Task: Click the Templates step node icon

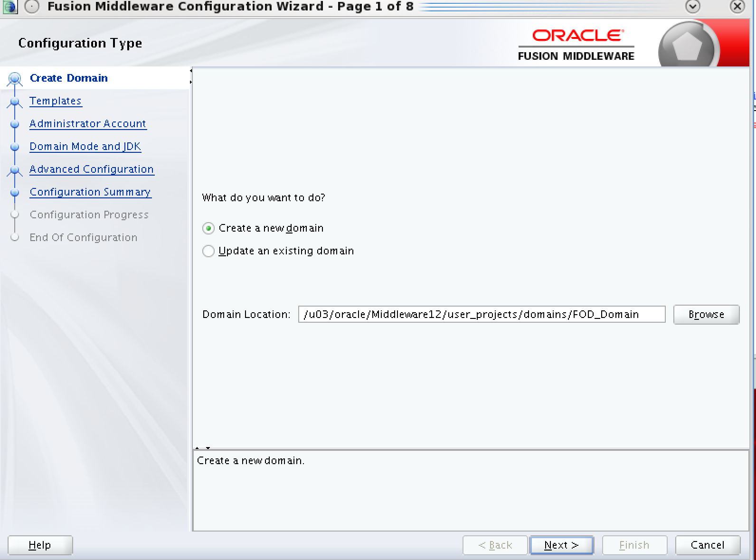Action: pos(15,102)
